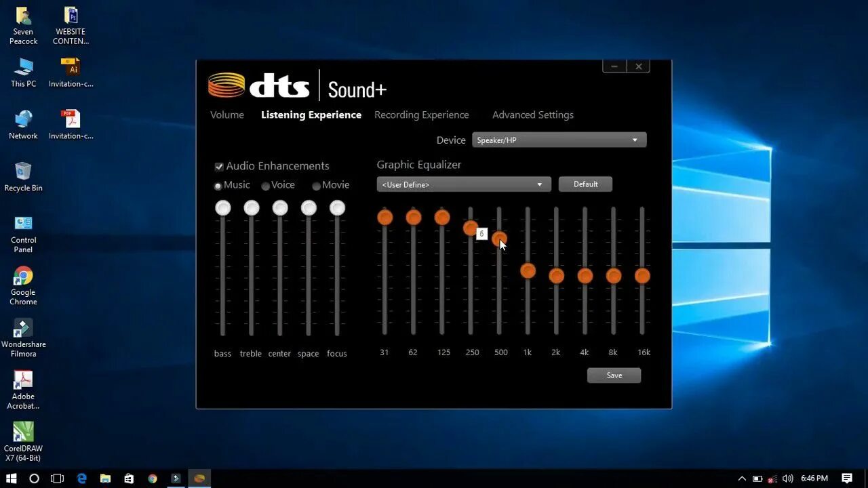Click the Default equalizer button
The height and width of the screenshot is (488, 868).
point(585,184)
